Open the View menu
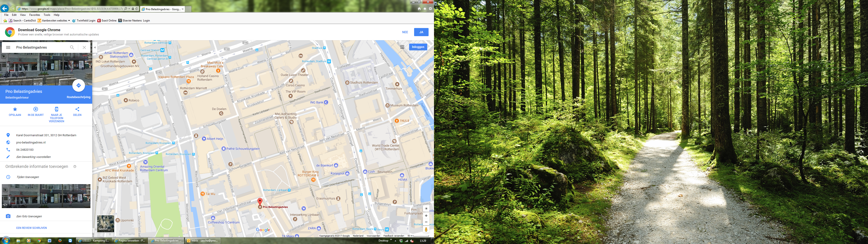 (23, 15)
